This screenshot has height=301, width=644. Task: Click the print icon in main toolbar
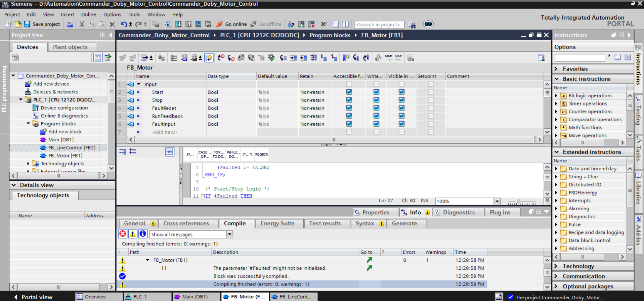[70, 24]
